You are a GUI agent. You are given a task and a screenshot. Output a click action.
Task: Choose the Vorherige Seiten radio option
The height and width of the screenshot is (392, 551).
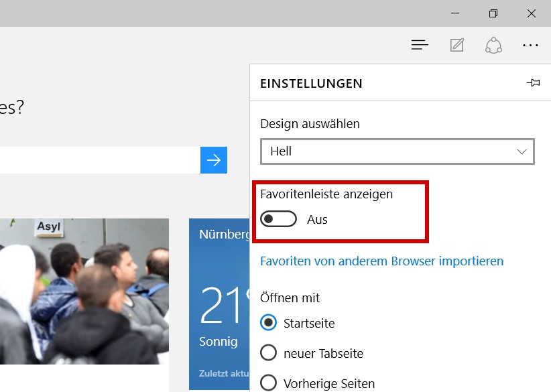click(x=268, y=383)
